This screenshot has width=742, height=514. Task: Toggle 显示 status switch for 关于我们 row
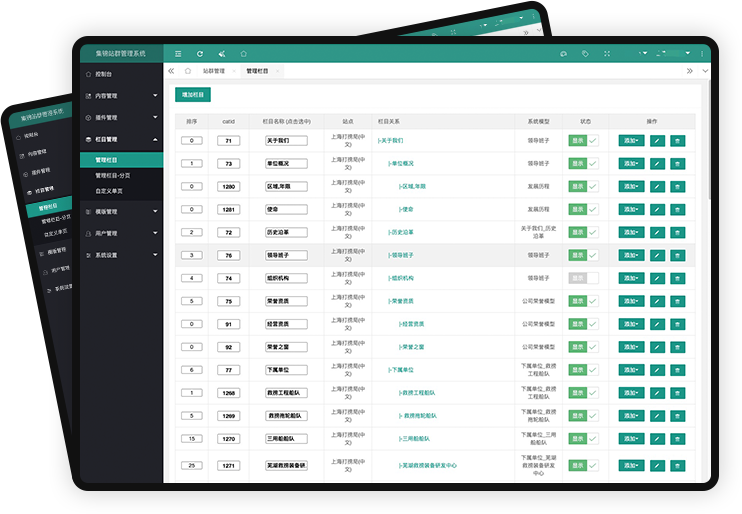coord(584,141)
